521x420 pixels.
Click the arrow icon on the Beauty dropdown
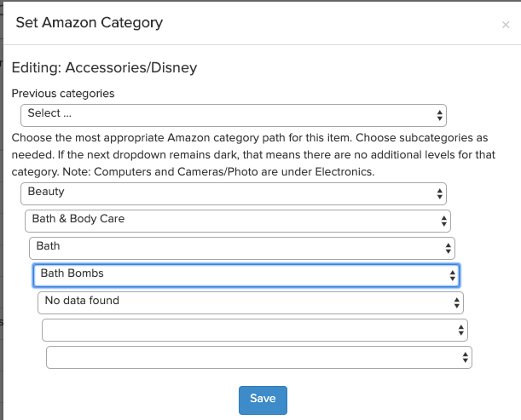pyautogui.click(x=439, y=193)
